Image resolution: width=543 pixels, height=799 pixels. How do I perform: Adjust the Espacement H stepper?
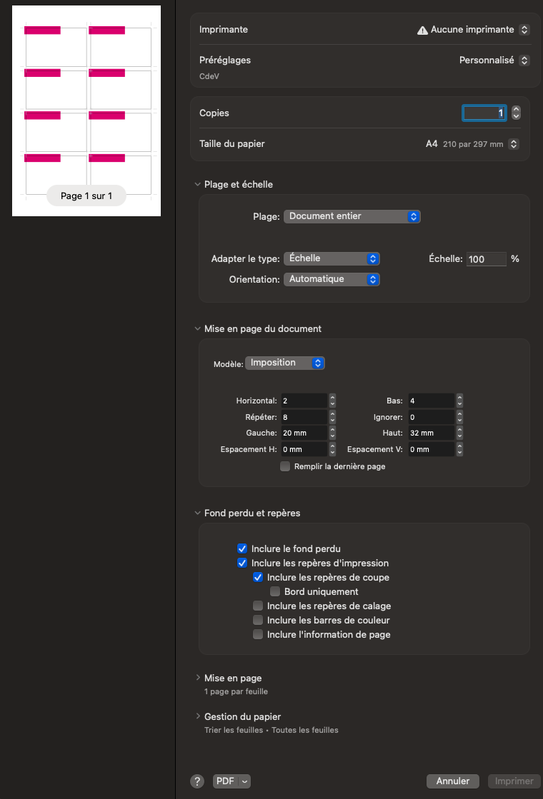tap(332, 449)
